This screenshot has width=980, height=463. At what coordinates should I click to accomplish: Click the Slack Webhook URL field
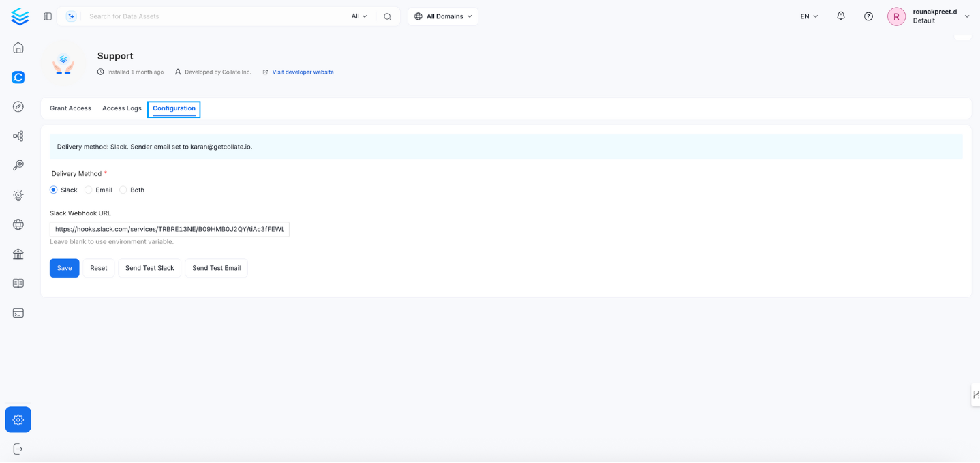[170, 229]
